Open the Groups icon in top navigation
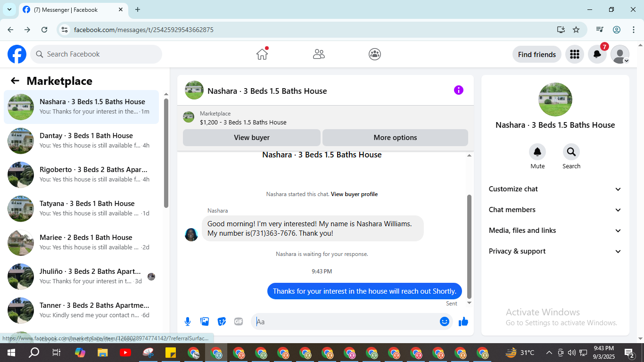 click(375, 54)
